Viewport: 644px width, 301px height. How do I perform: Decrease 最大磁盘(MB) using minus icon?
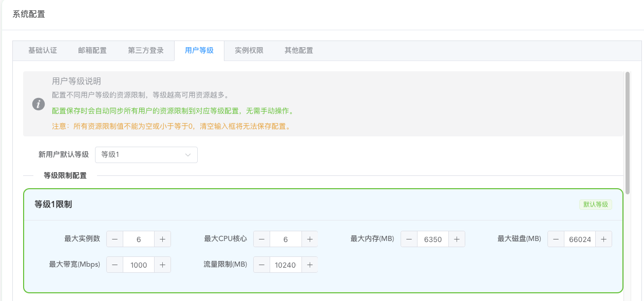[x=556, y=239]
